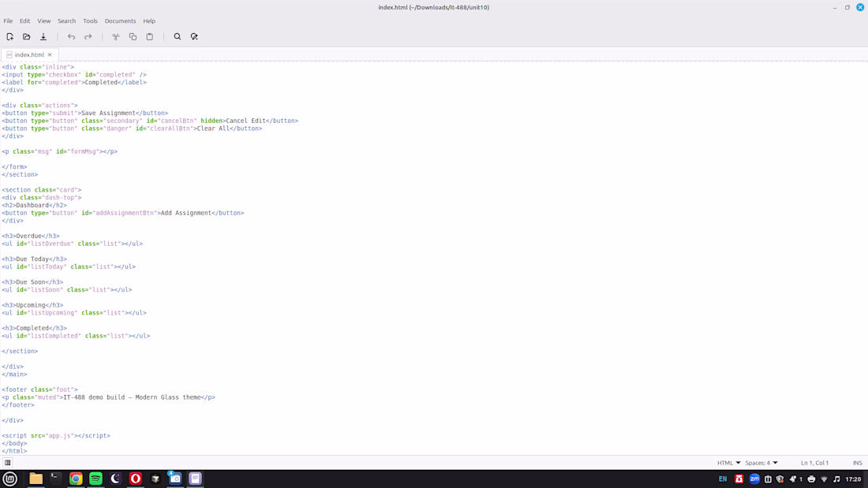Click the checkbox input id="completed" line

click(x=74, y=75)
